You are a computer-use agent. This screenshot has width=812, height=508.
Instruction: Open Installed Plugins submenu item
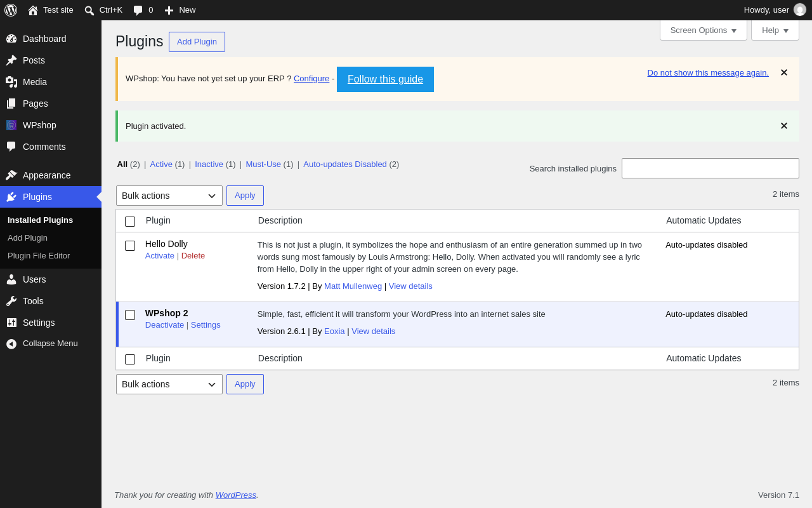click(x=40, y=220)
